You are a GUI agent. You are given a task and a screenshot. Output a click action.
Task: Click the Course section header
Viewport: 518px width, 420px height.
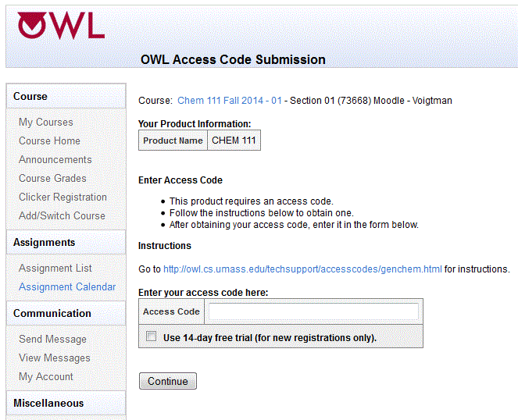(30, 97)
